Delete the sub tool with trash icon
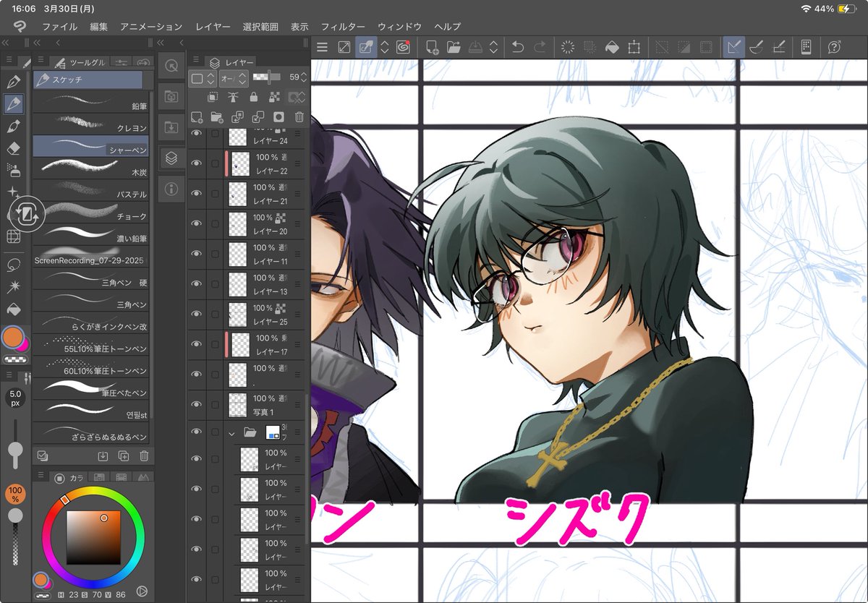This screenshot has width=868, height=603. click(x=144, y=456)
